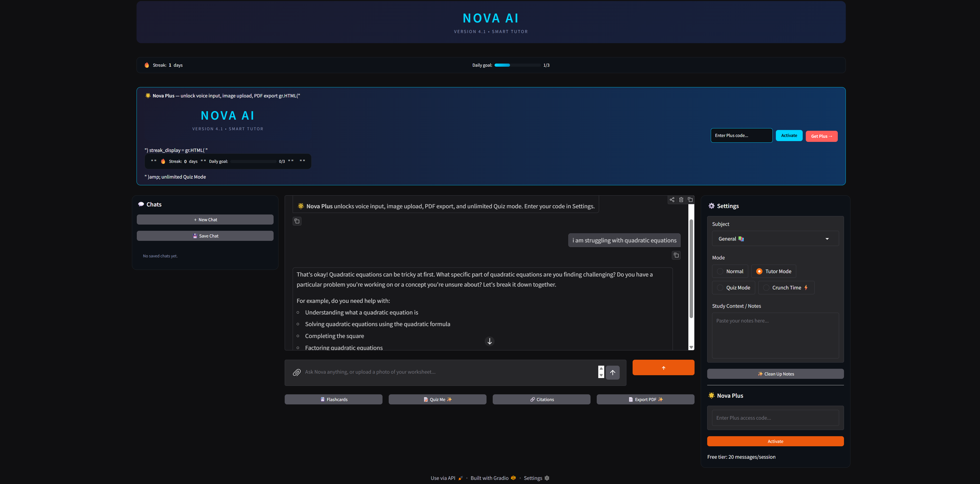Open footer Settings via the gear icon
Image resolution: width=980 pixels, height=484 pixels.
tap(536, 478)
